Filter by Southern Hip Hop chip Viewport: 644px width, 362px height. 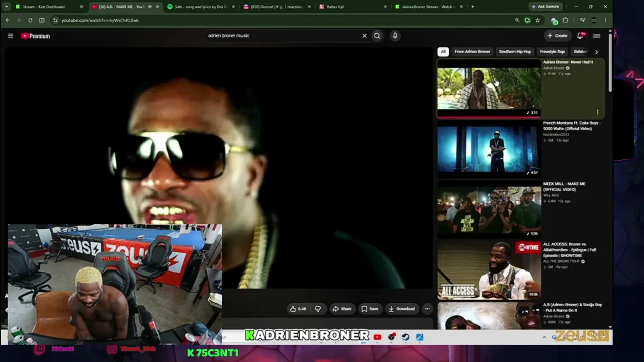click(515, 52)
